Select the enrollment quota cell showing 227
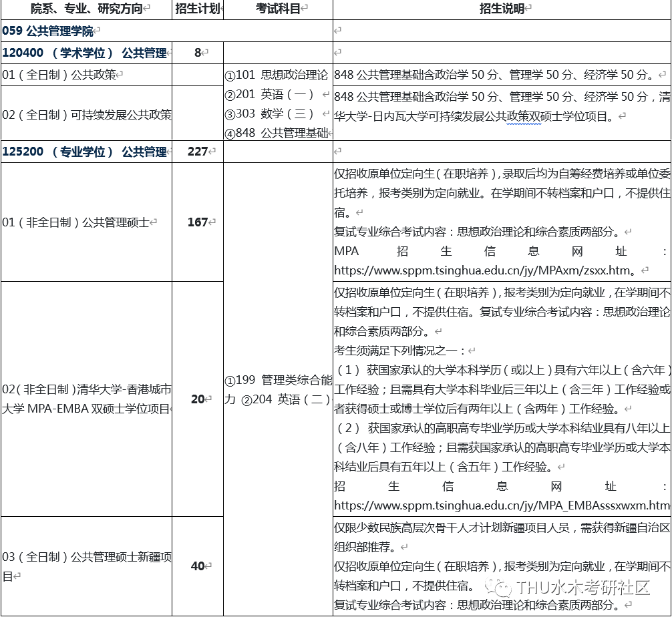This screenshot has width=672, height=617. [x=198, y=152]
